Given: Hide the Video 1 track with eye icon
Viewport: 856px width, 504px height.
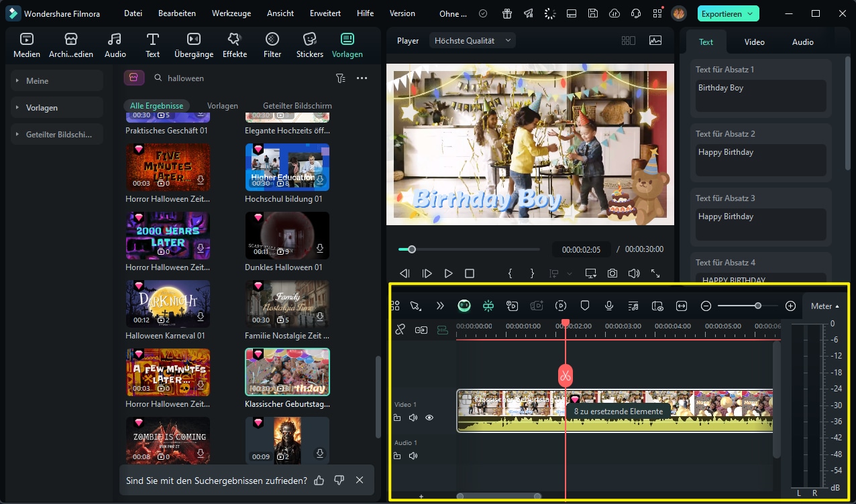Looking at the screenshot, I should [429, 418].
